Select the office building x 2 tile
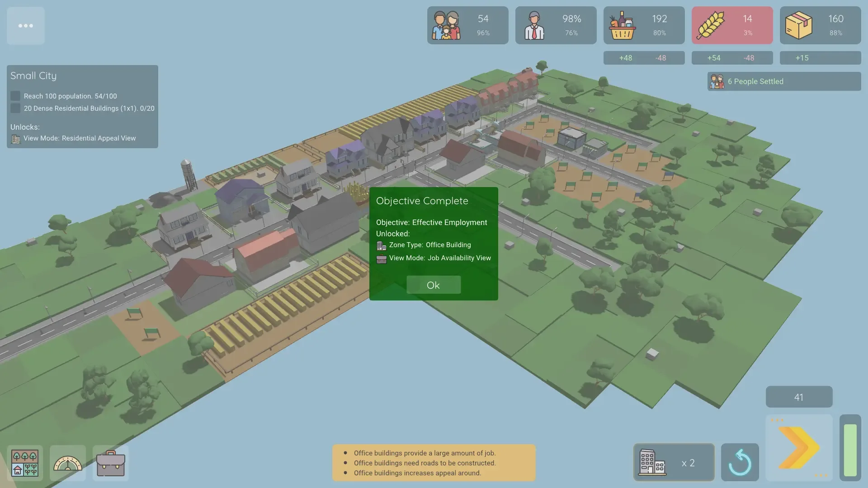This screenshot has width=868, height=488. pos(674,462)
